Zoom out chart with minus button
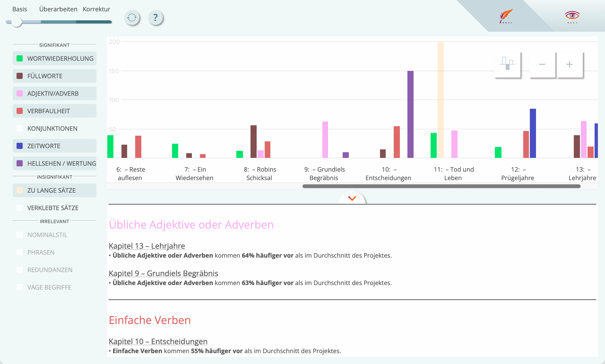The width and height of the screenshot is (605, 364). tap(542, 64)
